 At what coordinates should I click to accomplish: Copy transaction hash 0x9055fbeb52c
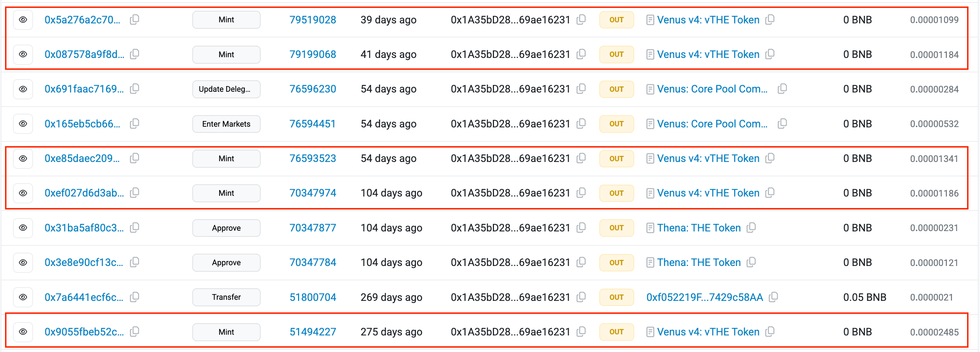135,332
